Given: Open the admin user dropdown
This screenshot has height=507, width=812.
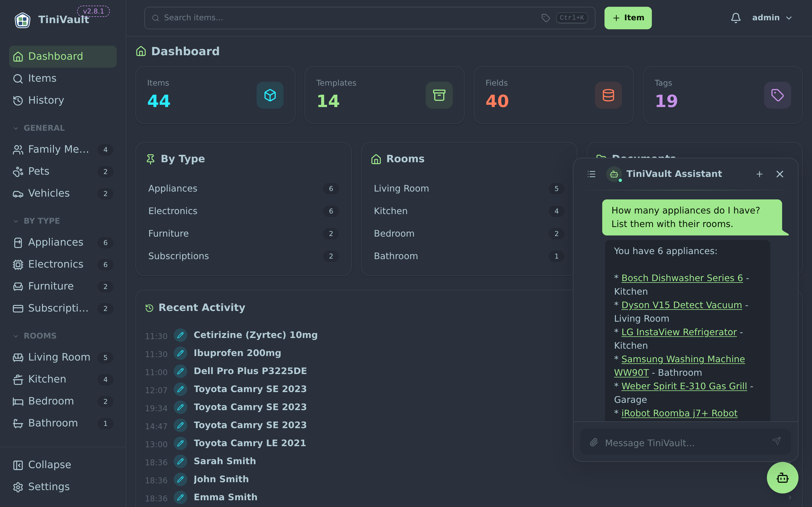Looking at the screenshot, I should [x=772, y=18].
